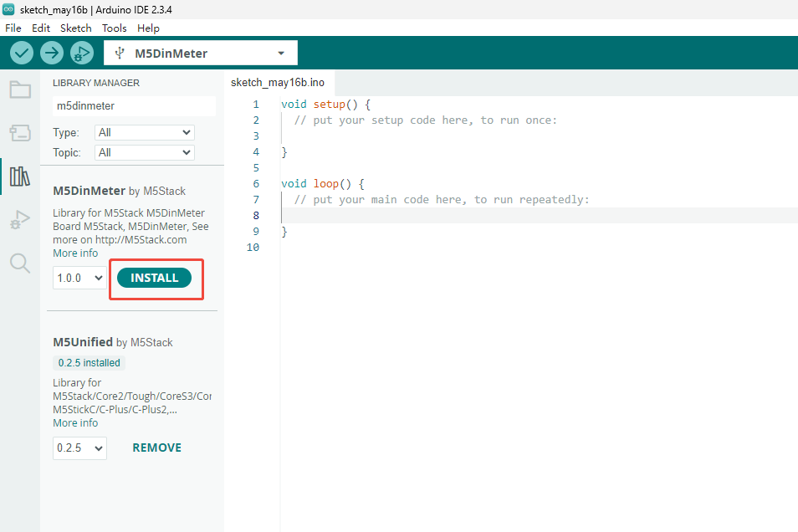Open the M5Unified 0.2.5 version dropdown
The width and height of the screenshot is (798, 532).
(x=80, y=448)
